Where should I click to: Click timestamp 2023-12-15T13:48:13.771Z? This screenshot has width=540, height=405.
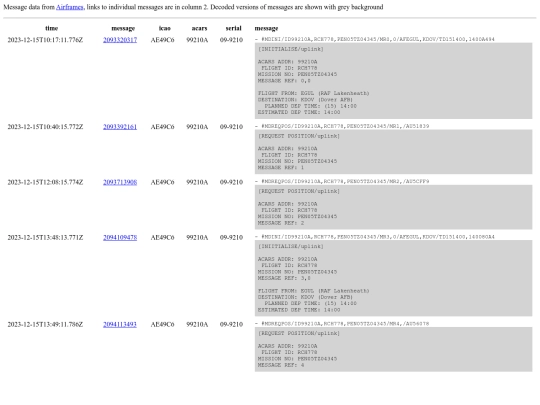tap(45, 237)
